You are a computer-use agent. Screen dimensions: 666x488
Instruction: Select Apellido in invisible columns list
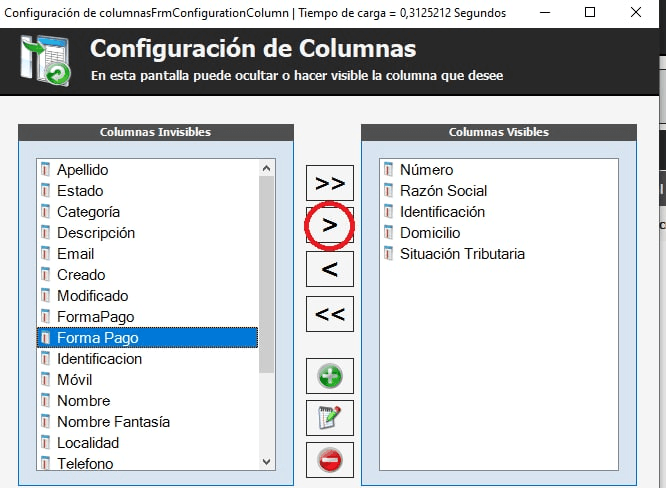click(x=82, y=170)
